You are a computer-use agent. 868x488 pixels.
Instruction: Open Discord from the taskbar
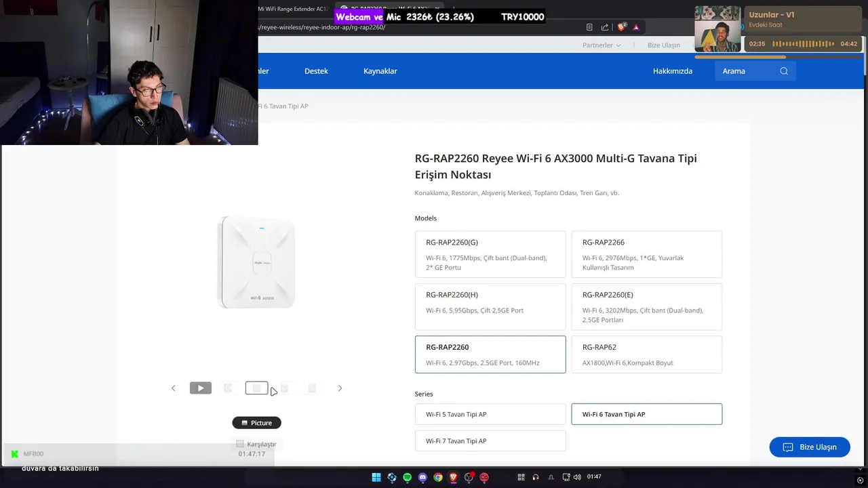(x=423, y=477)
